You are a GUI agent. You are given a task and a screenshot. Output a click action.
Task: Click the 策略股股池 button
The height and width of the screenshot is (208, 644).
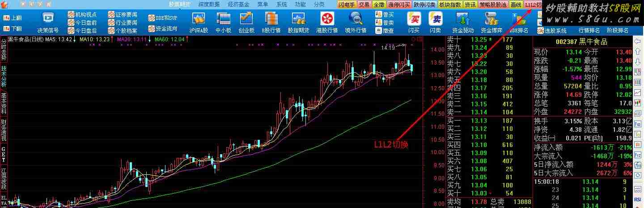[x=494, y=4]
